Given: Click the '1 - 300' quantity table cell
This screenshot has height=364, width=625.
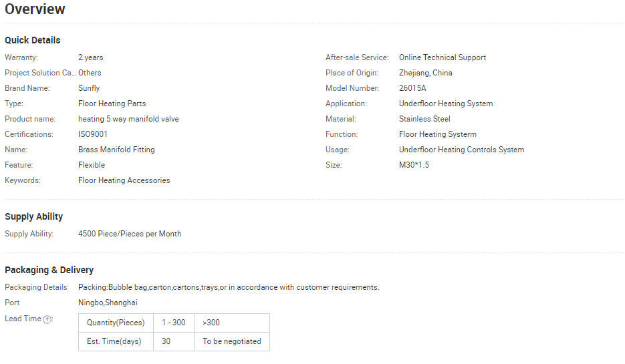Looking at the screenshot, I should click(x=174, y=323).
